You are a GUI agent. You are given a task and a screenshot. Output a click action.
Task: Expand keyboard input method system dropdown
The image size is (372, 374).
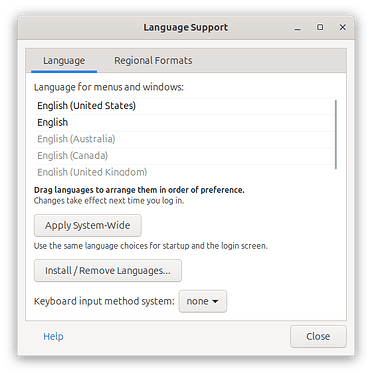(x=203, y=301)
